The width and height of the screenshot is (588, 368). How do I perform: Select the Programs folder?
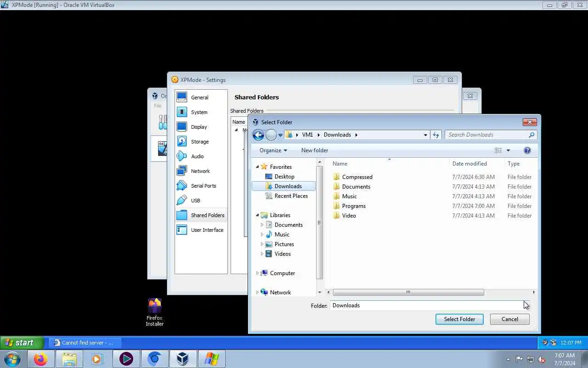(354, 206)
